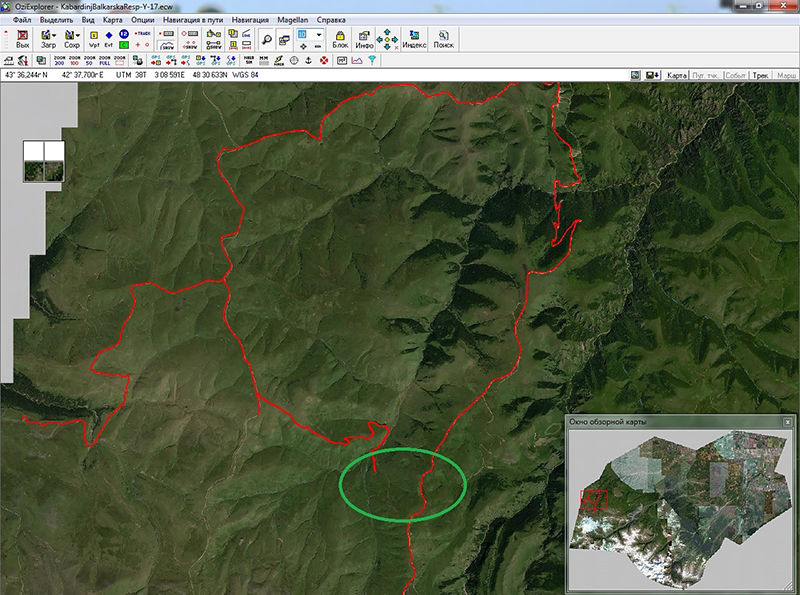Set zoom to 200 percent

coord(59,60)
